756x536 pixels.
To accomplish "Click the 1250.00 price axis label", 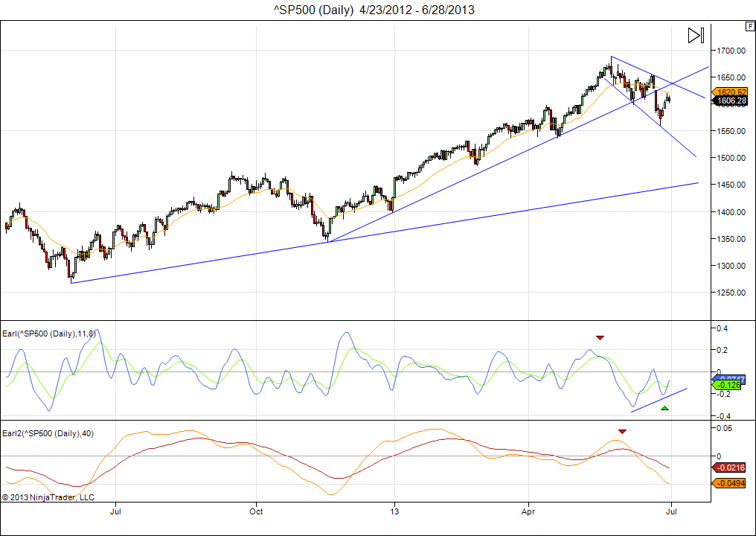I will pyautogui.click(x=731, y=293).
